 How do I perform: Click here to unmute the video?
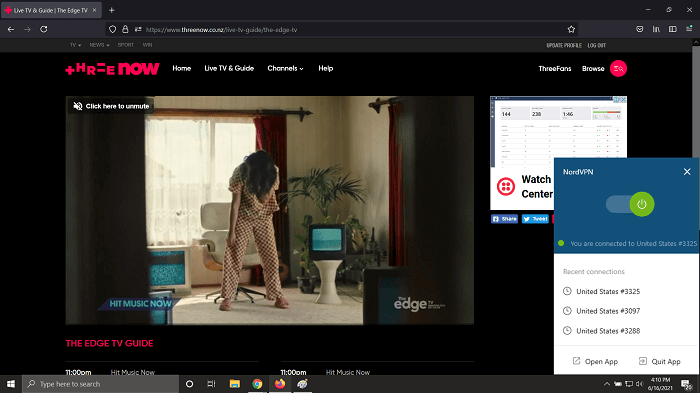[111, 106]
